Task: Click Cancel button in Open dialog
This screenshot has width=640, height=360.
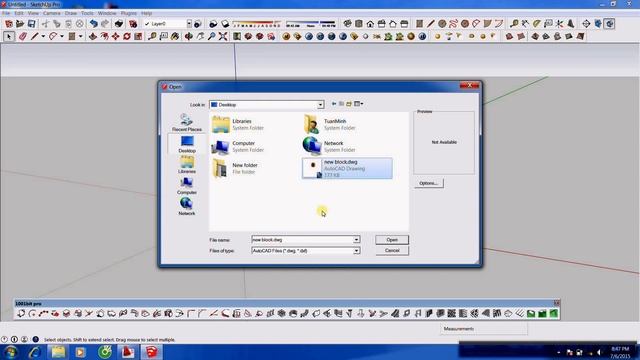Action: 392,250
